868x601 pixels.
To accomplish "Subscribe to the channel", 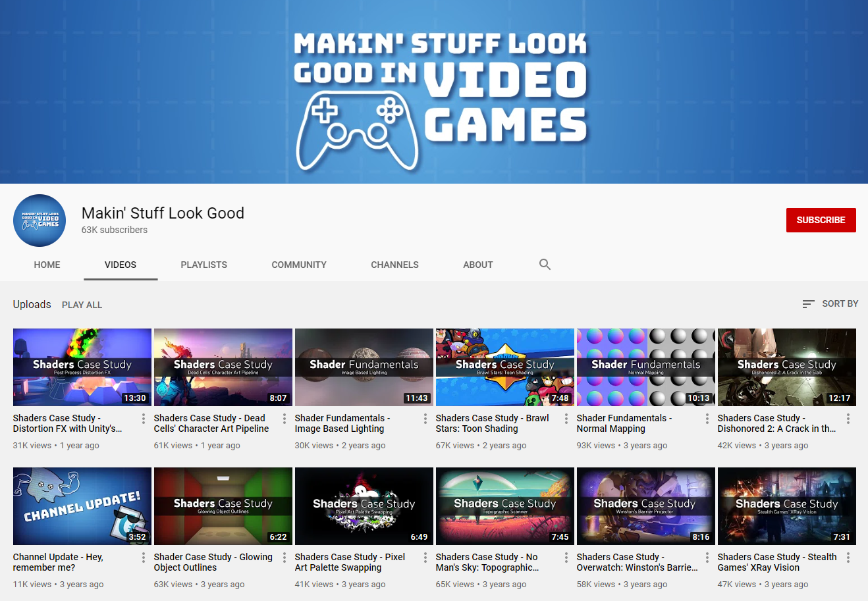I will coord(821,220).
